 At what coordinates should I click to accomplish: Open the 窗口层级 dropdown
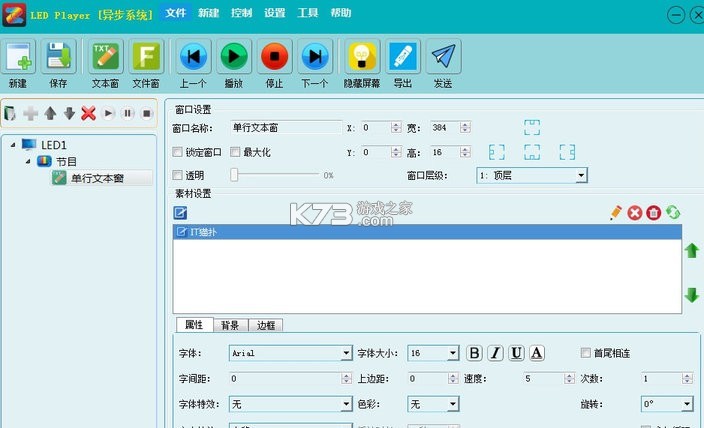tap(532, 175)
